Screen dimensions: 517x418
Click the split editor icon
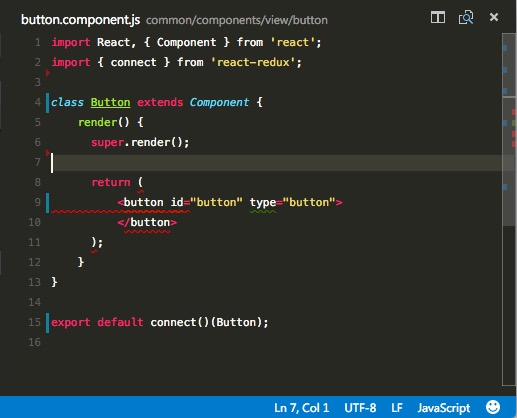(x=437, y=17)
